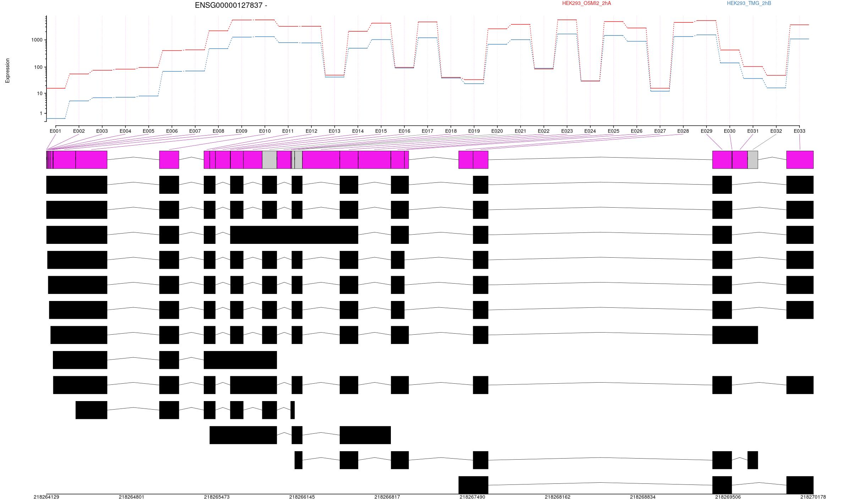Click exon label E009
Image resolution: width=852 pixels, height=504 pixels.
click(x=241, y=131)
